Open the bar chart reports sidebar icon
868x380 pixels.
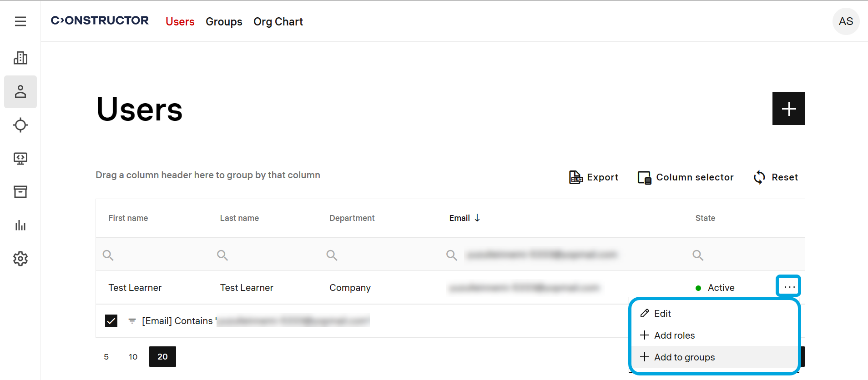[x=20, y=225]
